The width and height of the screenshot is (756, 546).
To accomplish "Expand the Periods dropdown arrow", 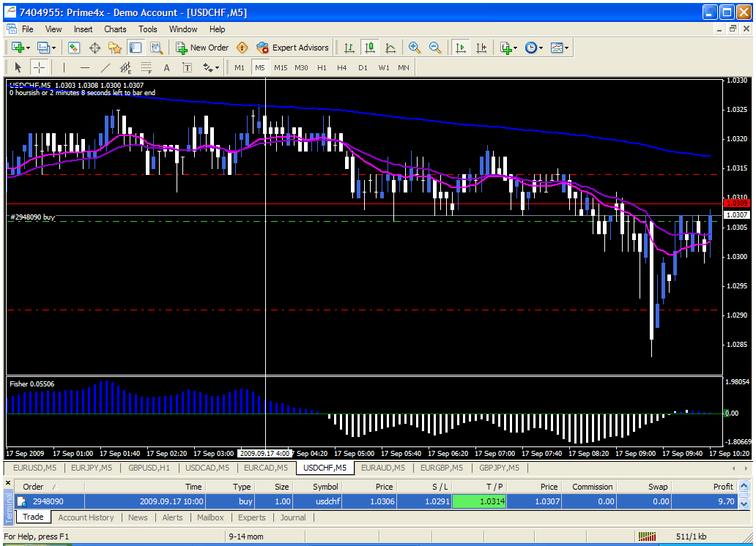I will point(541,48).
